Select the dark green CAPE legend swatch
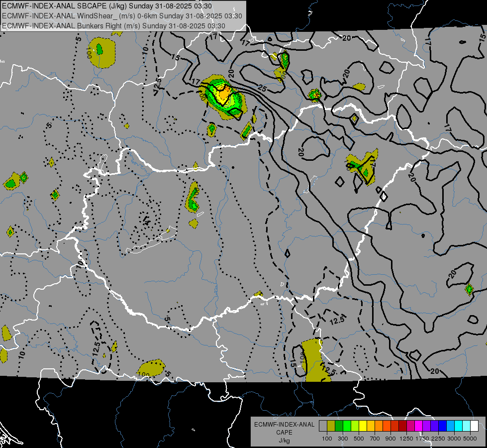The width and height of the screenshot is (487, 448). point(339,426)
